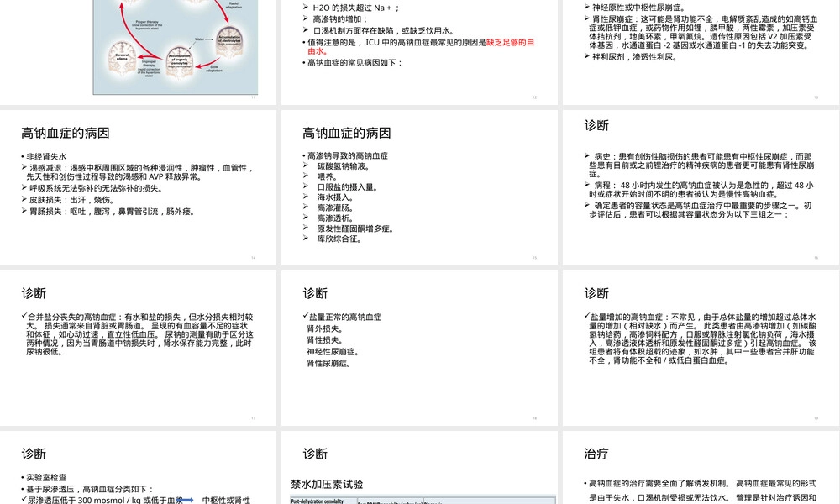The image size is (840, 504).
Task: Click the blue arrow before 中枢性或肾性
Action: click(x=185, y=500)
